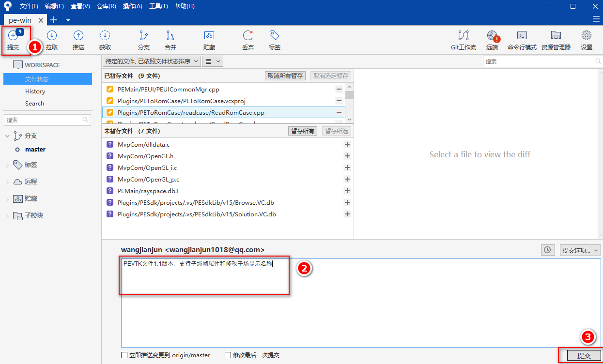Stage PEMain/rayspace.db3 with its plus button
Viewport: 603px width, 364px height.
[x=347, y=191]
